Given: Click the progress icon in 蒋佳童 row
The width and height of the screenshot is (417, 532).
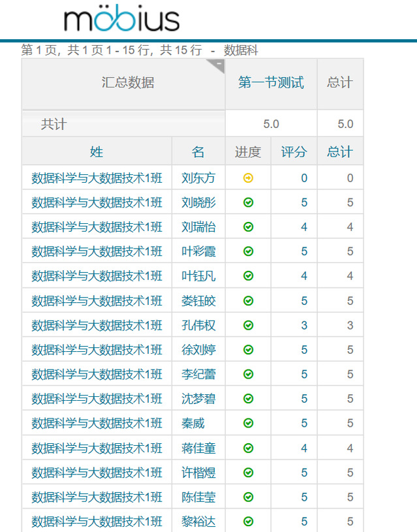Looking at the screenshot, I should 248,448.
